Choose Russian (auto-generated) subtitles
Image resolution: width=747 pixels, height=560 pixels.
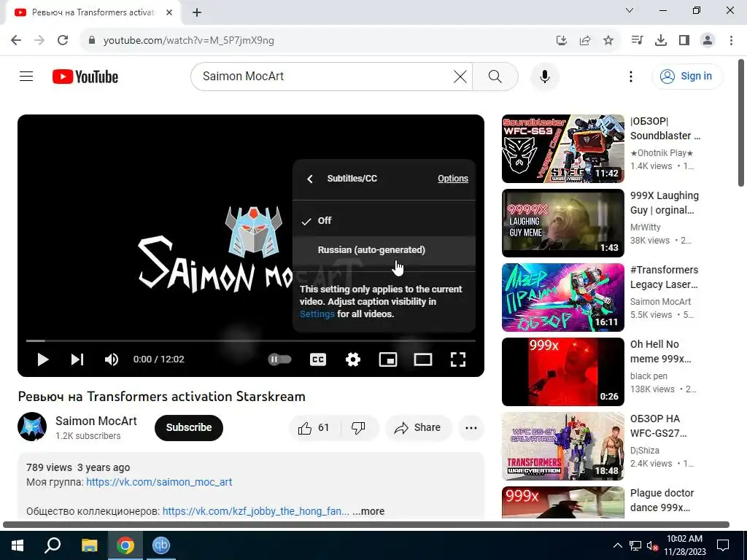click(x=384, y=250)
